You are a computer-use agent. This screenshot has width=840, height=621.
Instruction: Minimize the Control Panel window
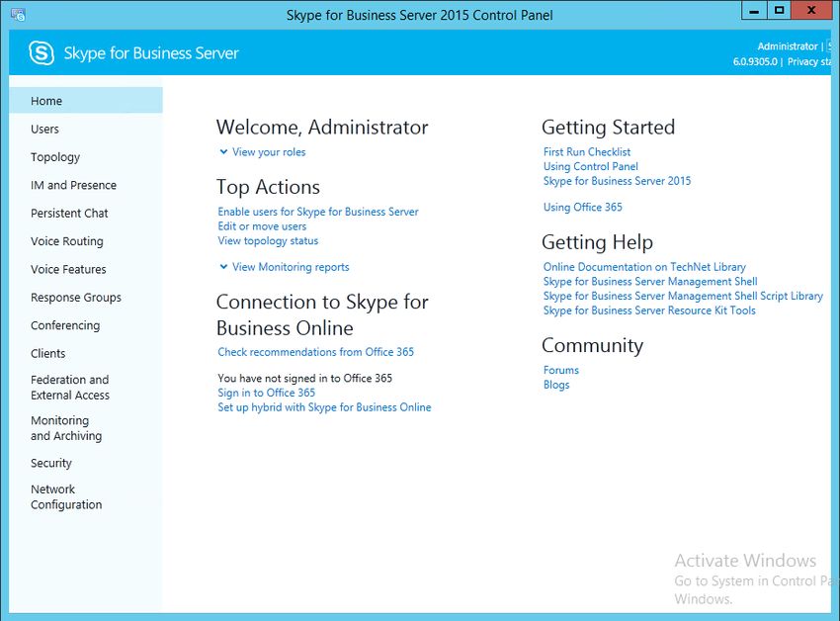(x=754, y=11)
